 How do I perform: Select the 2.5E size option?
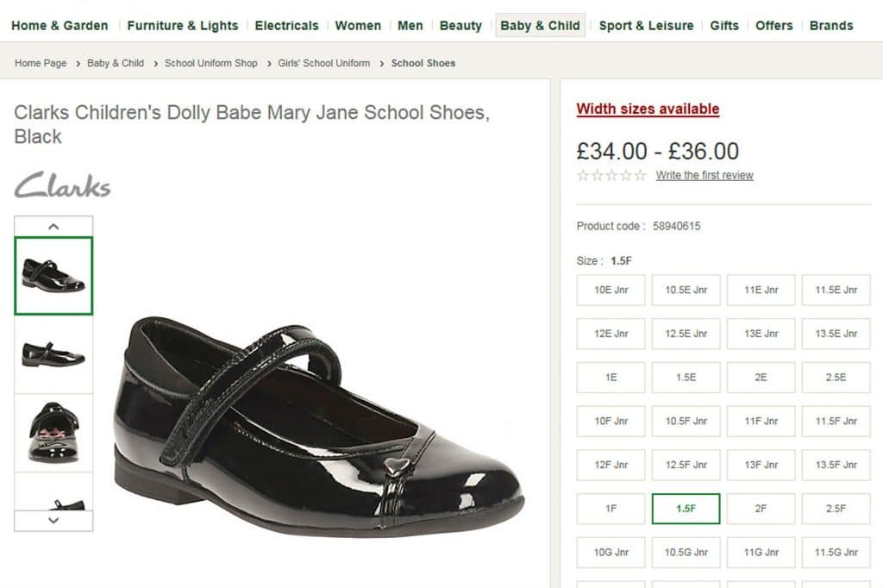(836, 378)
